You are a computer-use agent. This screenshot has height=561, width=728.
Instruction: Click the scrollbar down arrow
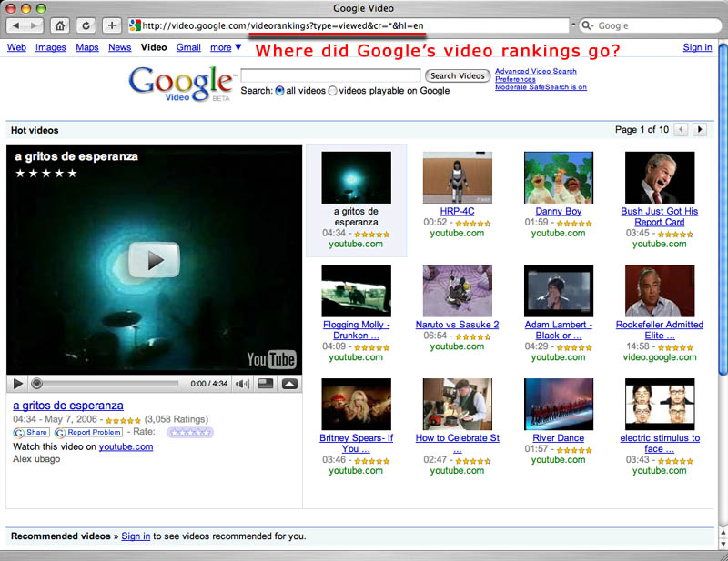(x=723, y=544)
